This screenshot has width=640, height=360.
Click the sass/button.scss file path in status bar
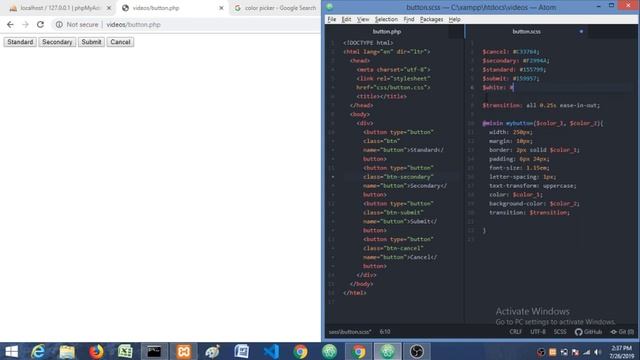click(350, 332)
